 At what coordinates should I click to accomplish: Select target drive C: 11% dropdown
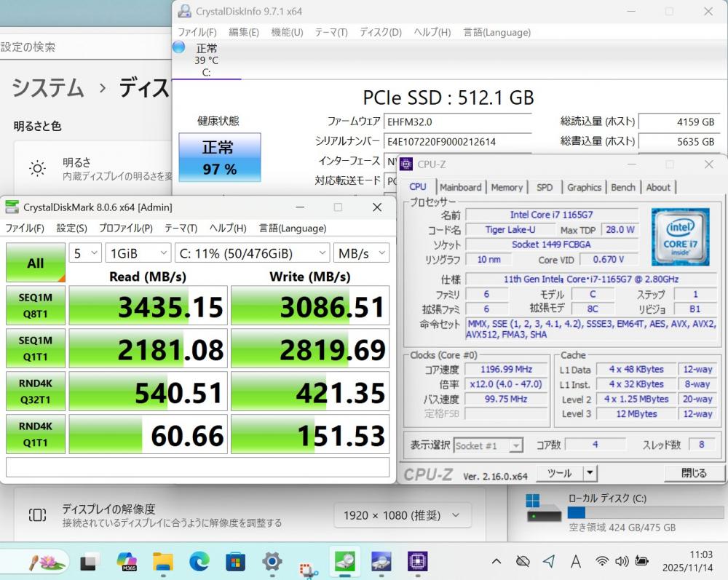[x=253, y=253]
